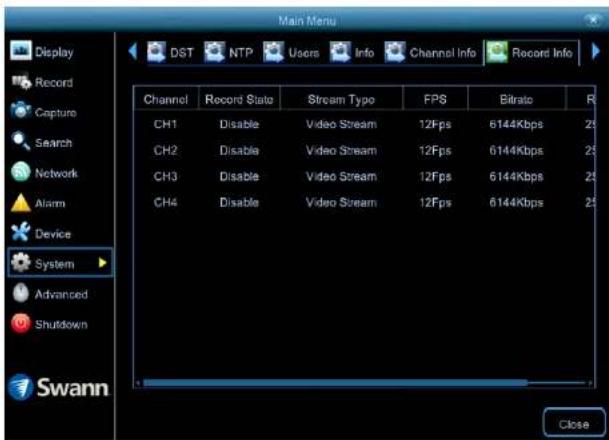Click the scrollbar right arrow

tap(590, 383)
